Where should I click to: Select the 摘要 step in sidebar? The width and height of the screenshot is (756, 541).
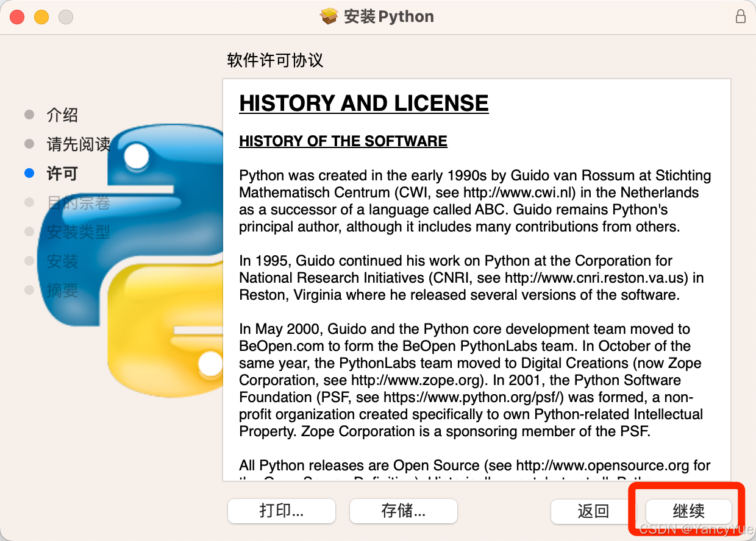[x=62, y=291]
